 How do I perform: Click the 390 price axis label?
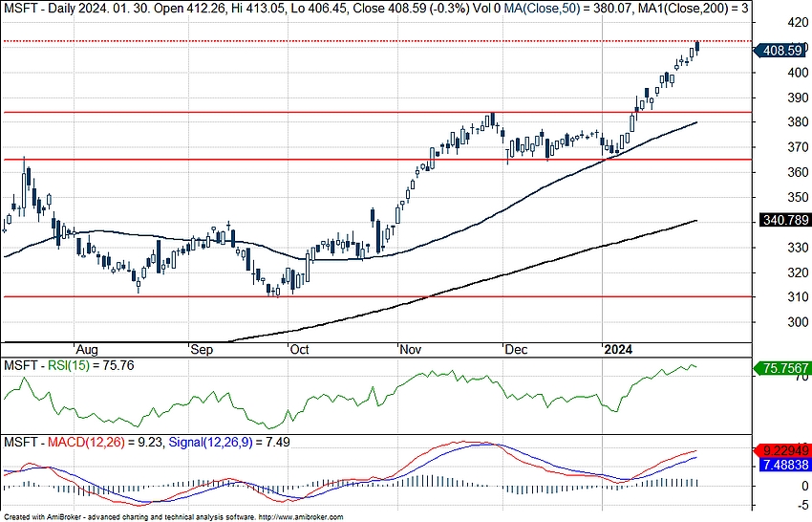pyautogui.click(x=798, y=98)
